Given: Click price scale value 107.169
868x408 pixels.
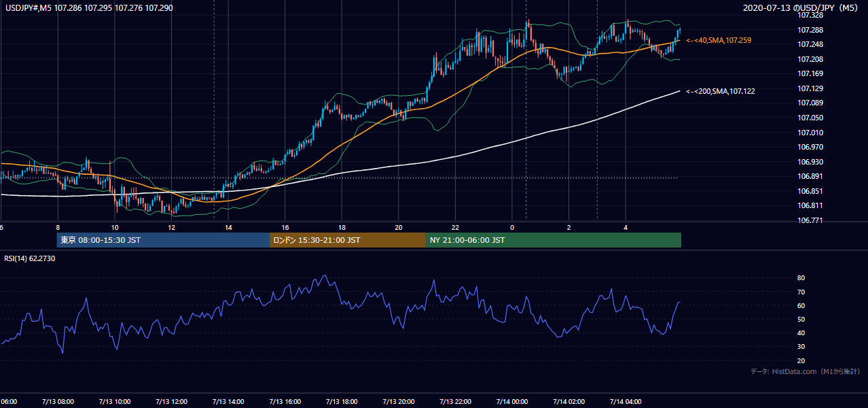Looking at the screenshot, I should coord(810,73).
